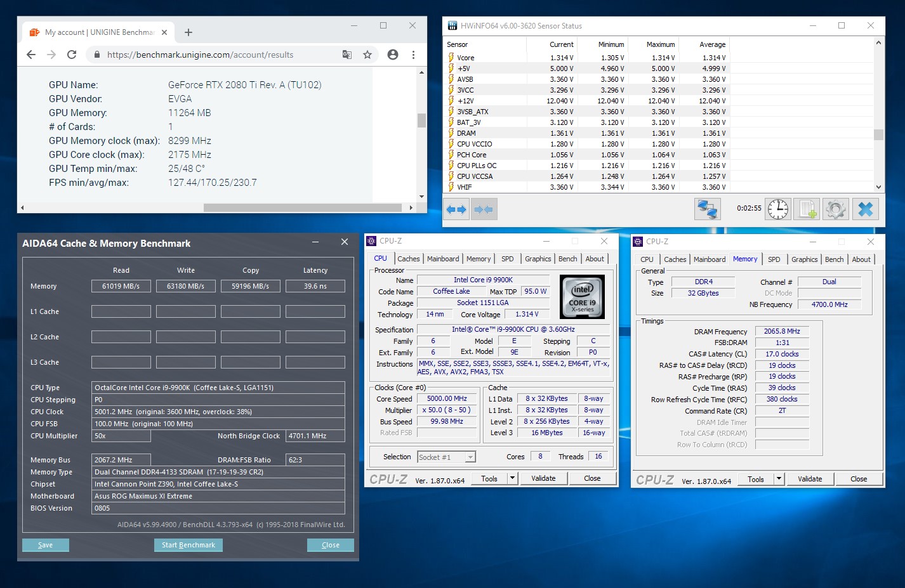Click Close button in right CPU-Z

pyautogui.click(x=859, y=480)
